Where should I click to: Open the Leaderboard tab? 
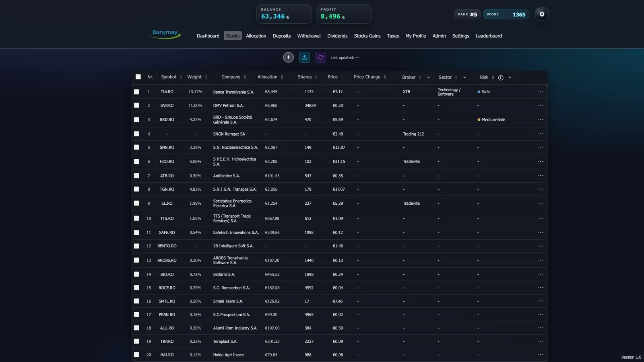(x=489, y=36)
